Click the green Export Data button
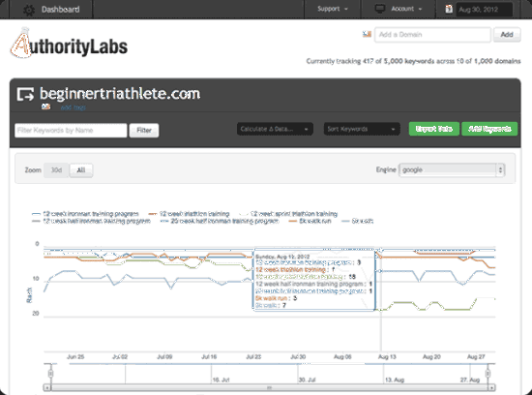The image size is (532, 395). coord(434,129)
